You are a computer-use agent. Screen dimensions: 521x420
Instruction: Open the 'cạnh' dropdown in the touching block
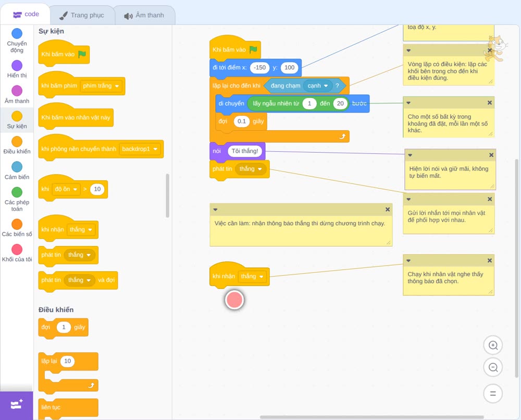coord(318,86)
